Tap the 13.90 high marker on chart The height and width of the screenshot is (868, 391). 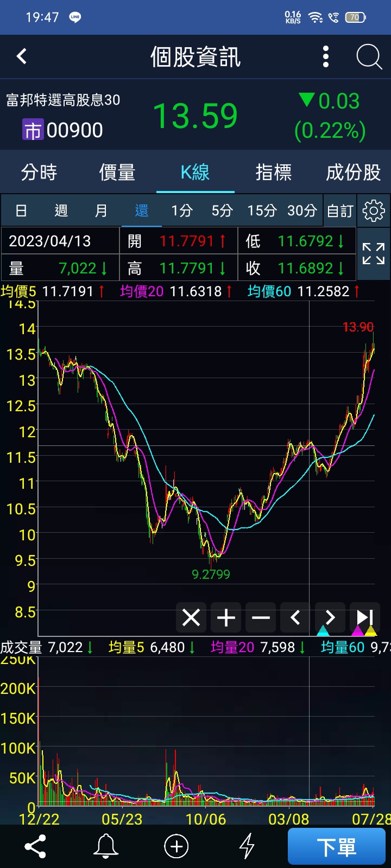click(358, 327)
